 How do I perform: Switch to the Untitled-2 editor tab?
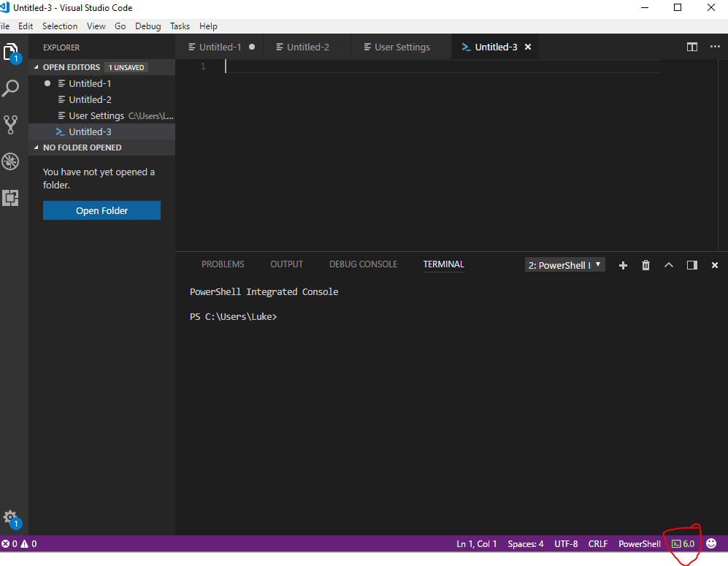pyautogui.click(x=307, y=47)
